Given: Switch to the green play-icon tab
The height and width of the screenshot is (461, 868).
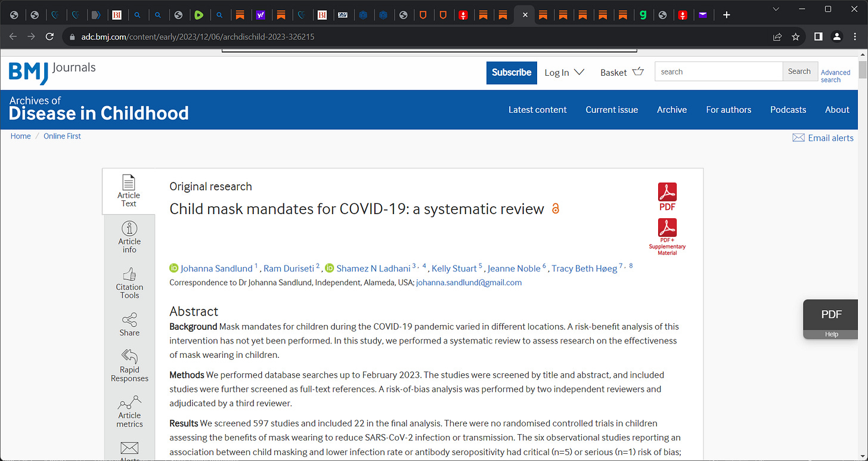Looking at the screenshot, I should point(199,15).
